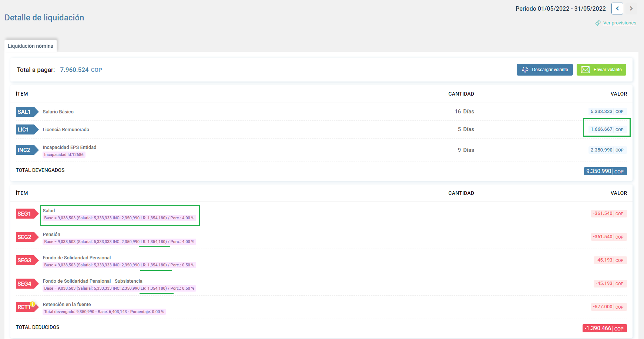Click the Salud base detail text
This screenshot has width=644, height=339.
[x=119, y=218]
